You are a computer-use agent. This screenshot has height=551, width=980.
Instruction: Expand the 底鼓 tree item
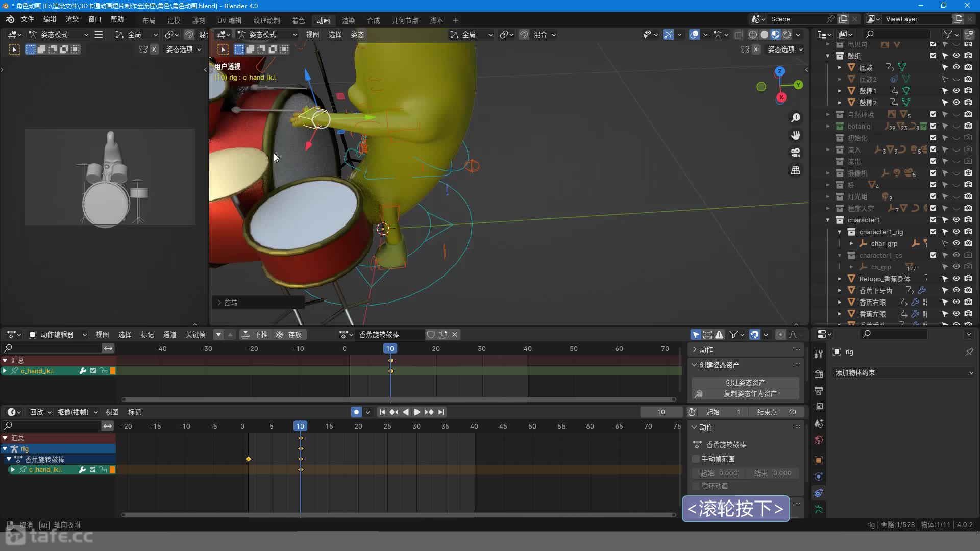pyautogui.click(x=840, y=67)
